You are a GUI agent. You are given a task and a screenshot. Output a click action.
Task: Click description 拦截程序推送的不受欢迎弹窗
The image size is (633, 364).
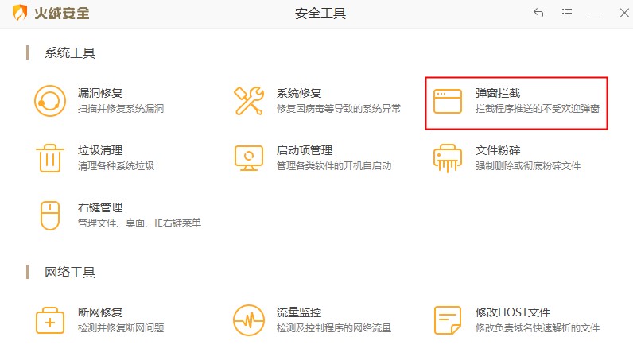coord(537,109)
